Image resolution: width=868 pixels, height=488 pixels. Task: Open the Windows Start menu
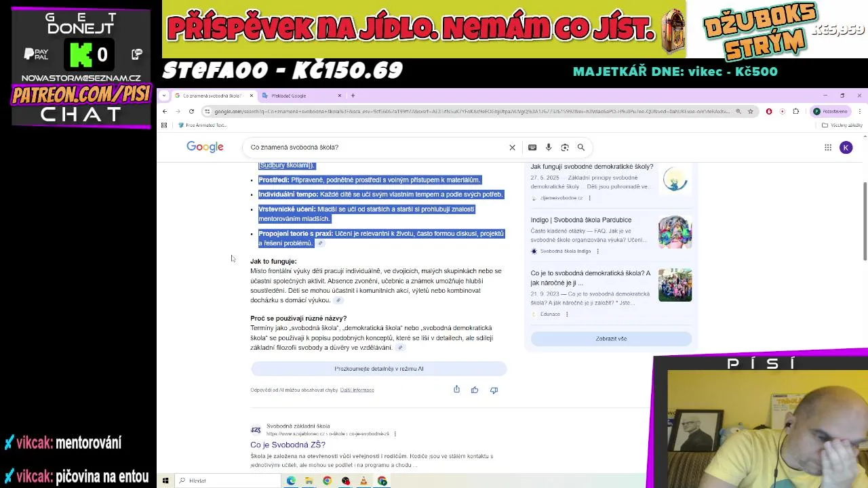[x=165, y=481]
